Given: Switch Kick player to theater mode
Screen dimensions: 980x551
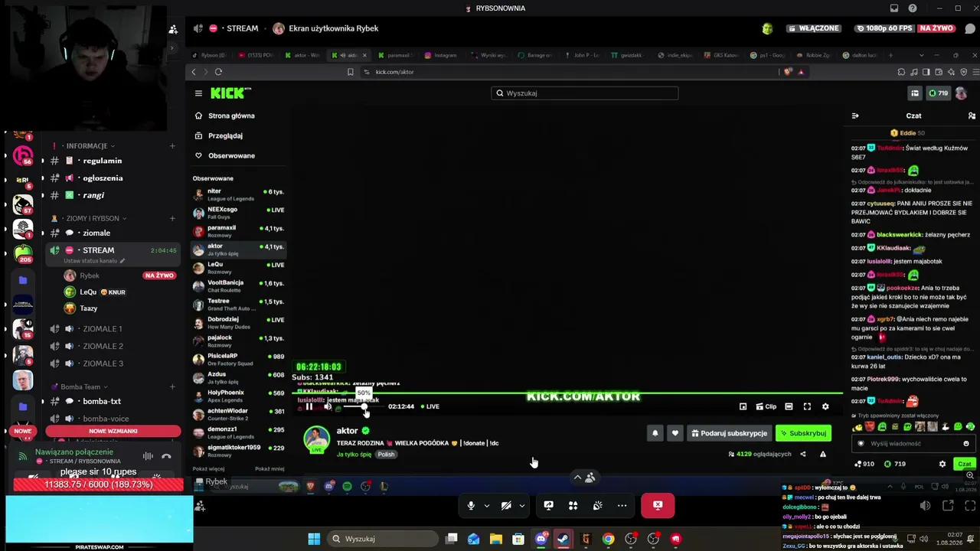Looking at the screenshot, I should (789, 406).
